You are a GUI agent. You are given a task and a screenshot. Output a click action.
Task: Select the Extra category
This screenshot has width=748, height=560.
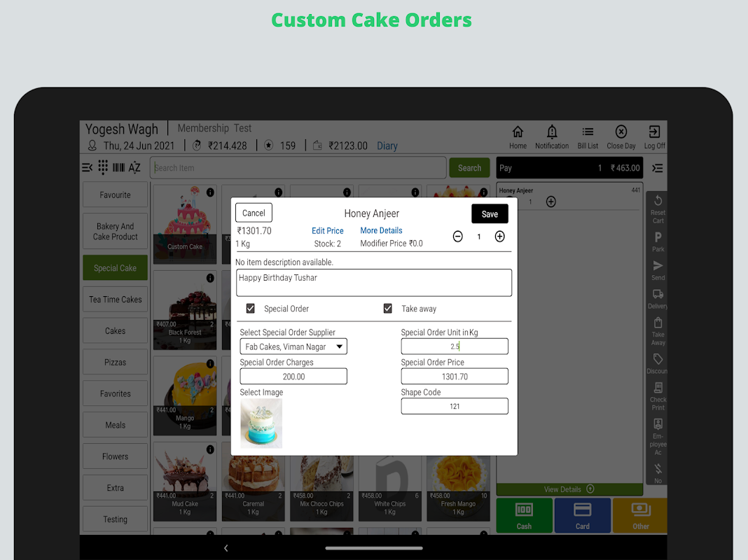click(x=115, y=488)
